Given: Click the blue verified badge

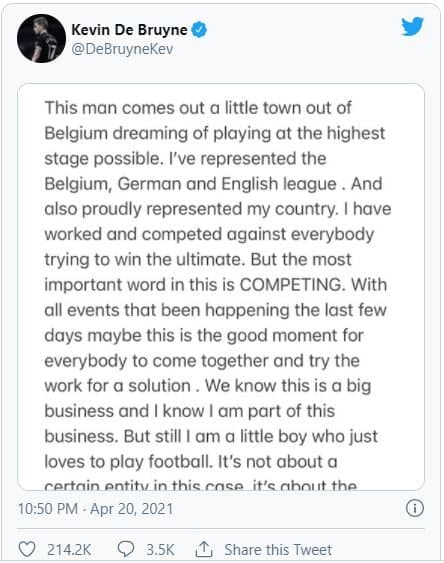Looking at the screenshot, I should 199,29.
